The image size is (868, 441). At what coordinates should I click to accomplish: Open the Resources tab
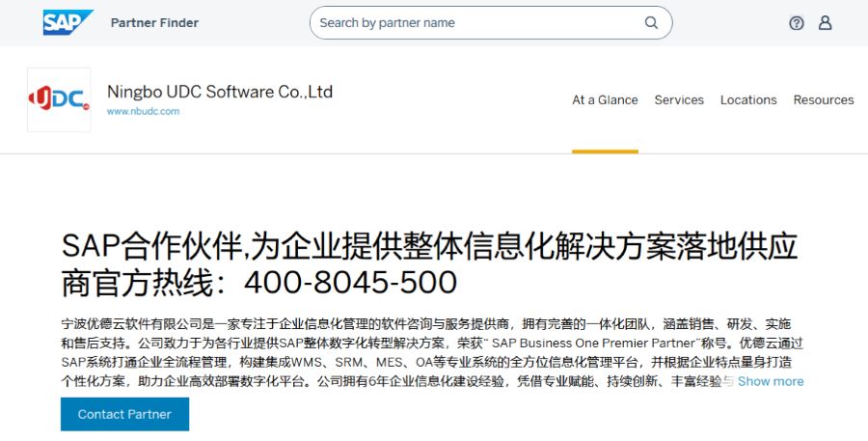point(824,100)
